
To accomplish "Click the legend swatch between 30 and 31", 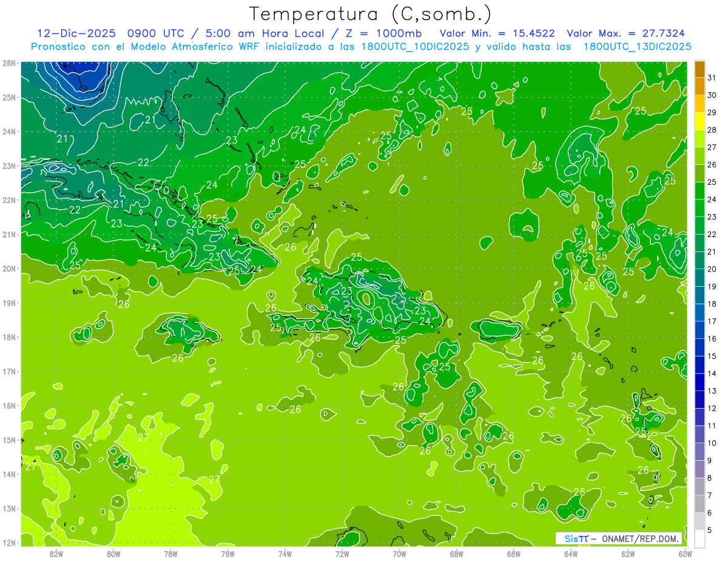I will (699, 87).
